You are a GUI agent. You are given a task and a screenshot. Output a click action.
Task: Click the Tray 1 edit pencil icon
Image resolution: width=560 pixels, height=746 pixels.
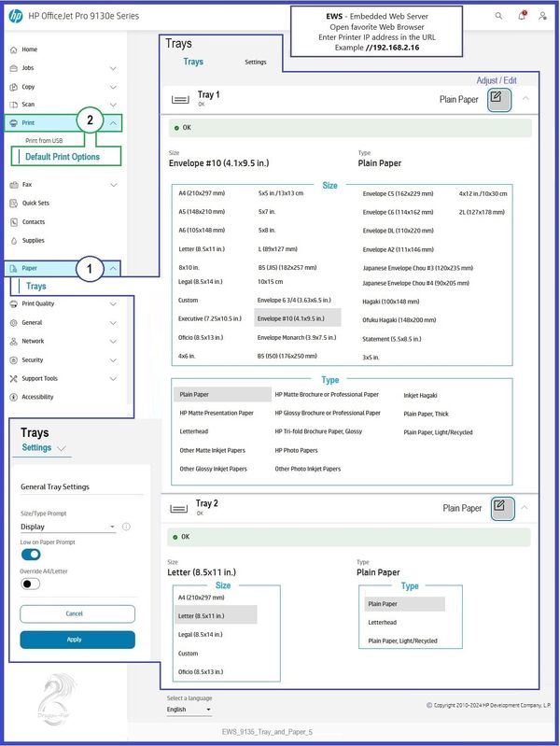point(499,99)
